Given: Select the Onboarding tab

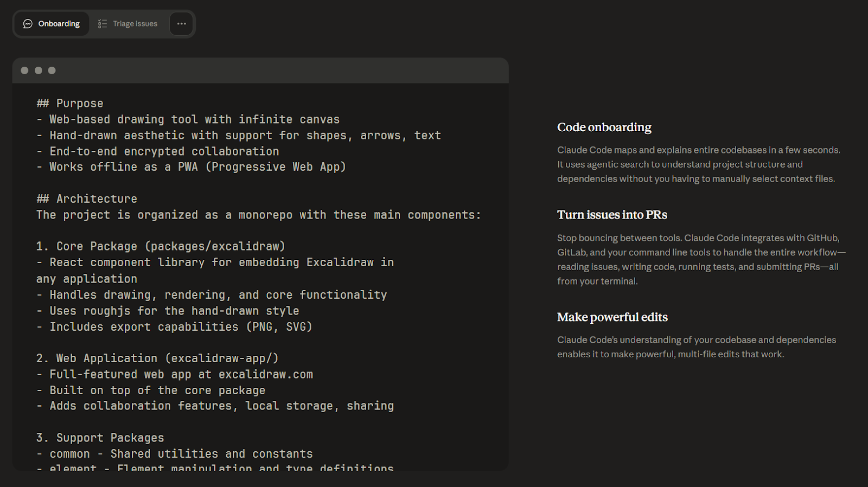Looking at the screenshot, I should pyautogui.click(x=52, y=24).
